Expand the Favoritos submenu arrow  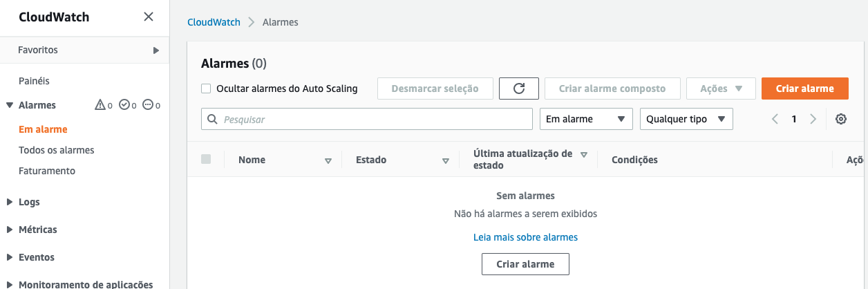[156, 50]
